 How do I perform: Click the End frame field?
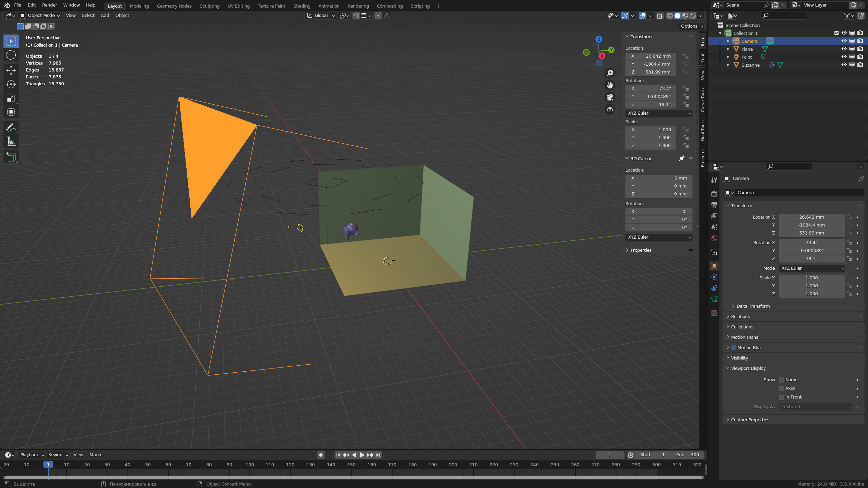pos(688,455)
